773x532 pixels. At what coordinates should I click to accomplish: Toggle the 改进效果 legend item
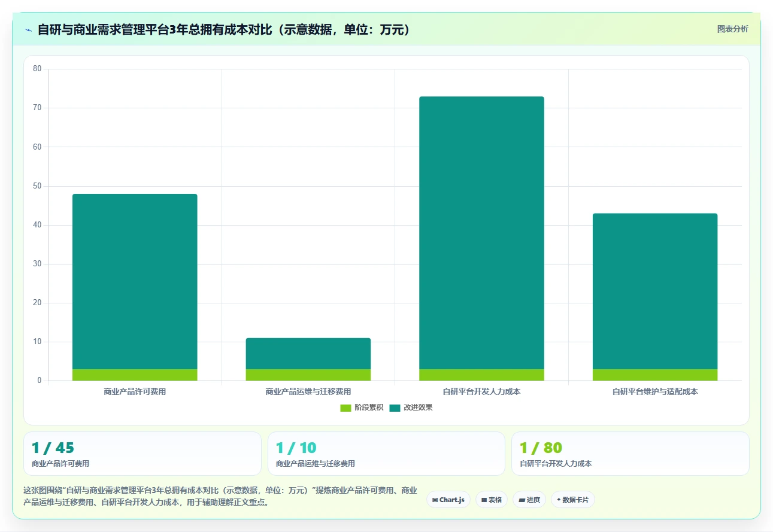pos(411,408)
